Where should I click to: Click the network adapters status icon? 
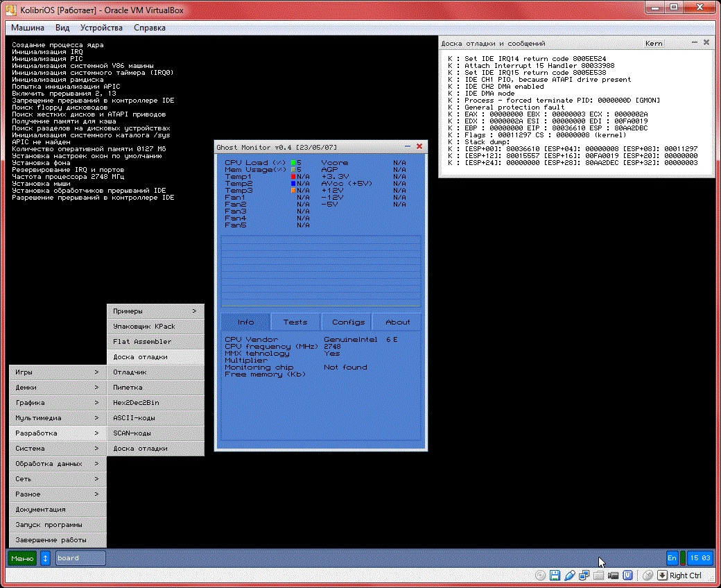[x=584, y=576]
